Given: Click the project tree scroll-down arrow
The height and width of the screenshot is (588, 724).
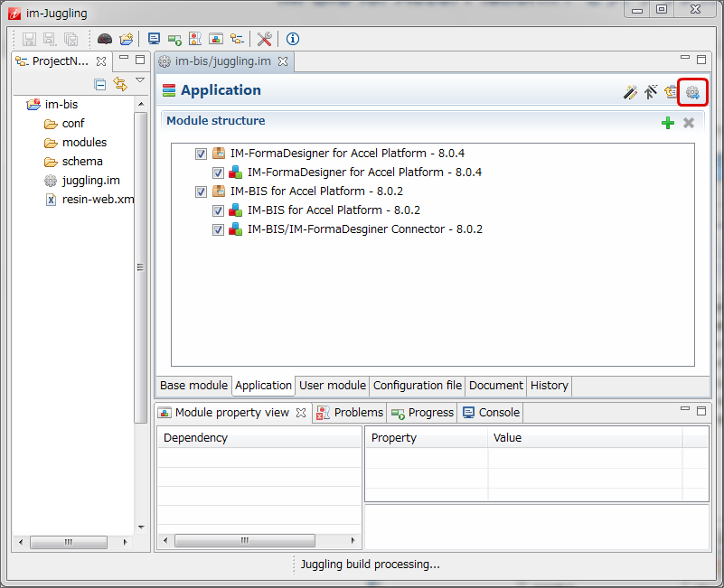Looking at the screenshot, I should (x=141, y=527).
